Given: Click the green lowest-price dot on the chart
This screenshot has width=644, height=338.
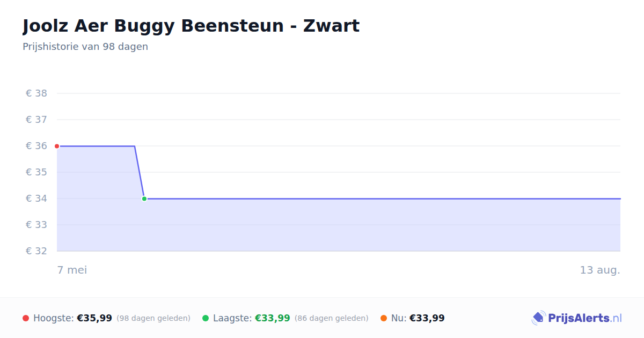Looking at the screenshot, I should (x=144, y=199).
